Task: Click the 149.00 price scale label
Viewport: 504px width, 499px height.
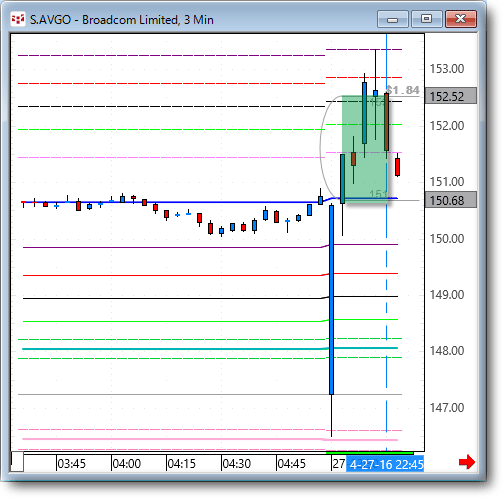Action: click(447, 295)
